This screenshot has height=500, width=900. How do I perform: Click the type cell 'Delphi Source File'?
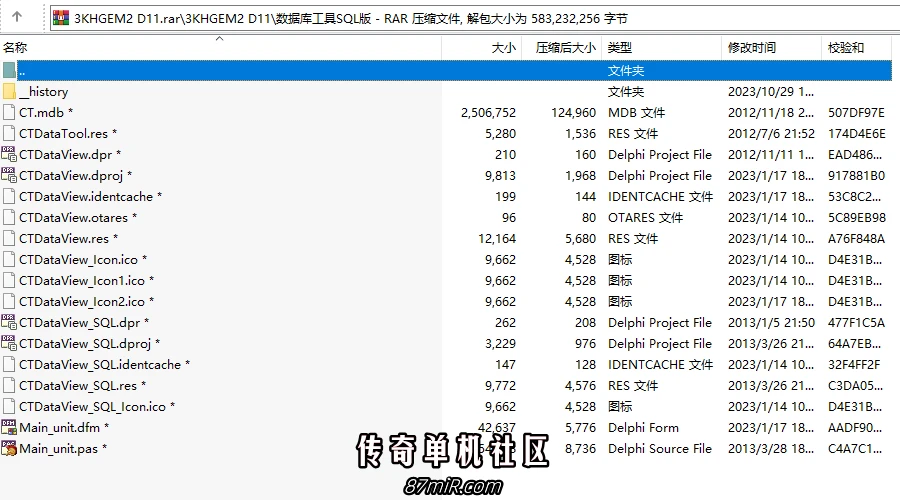660,448
